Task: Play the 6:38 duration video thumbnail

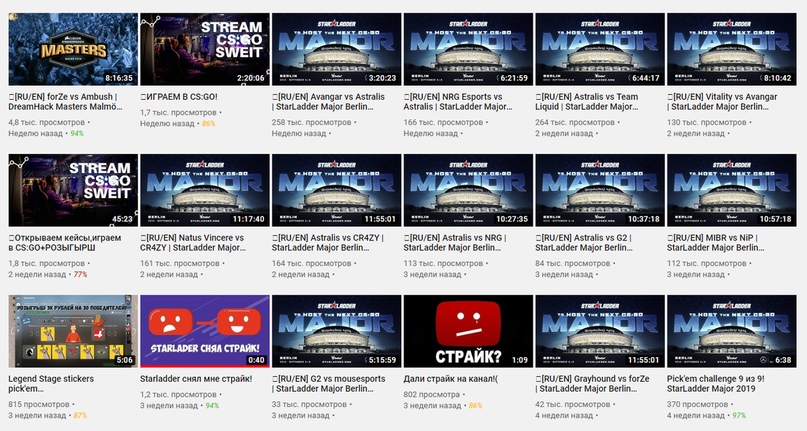Action: [731, 332]
